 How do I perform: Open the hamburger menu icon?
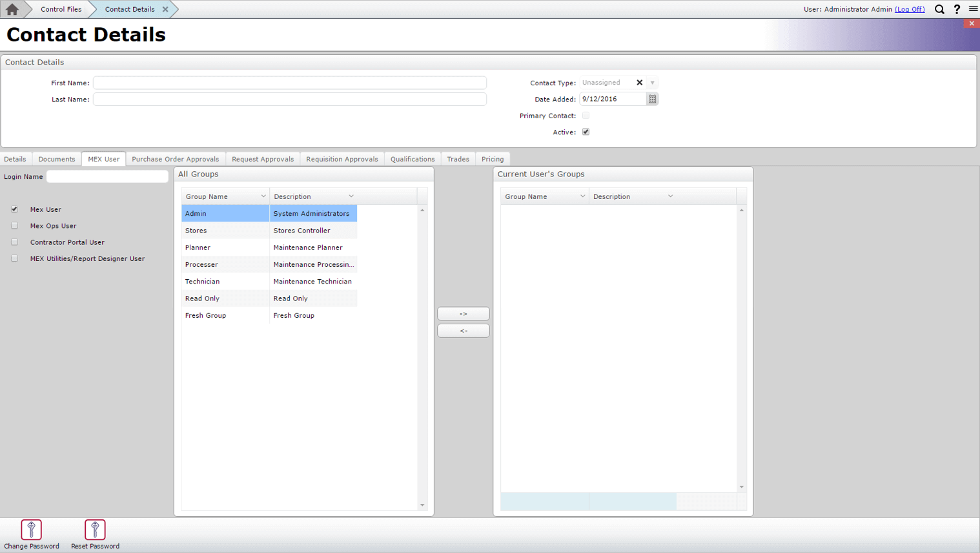pyautogui.click(x=973, y=9)
